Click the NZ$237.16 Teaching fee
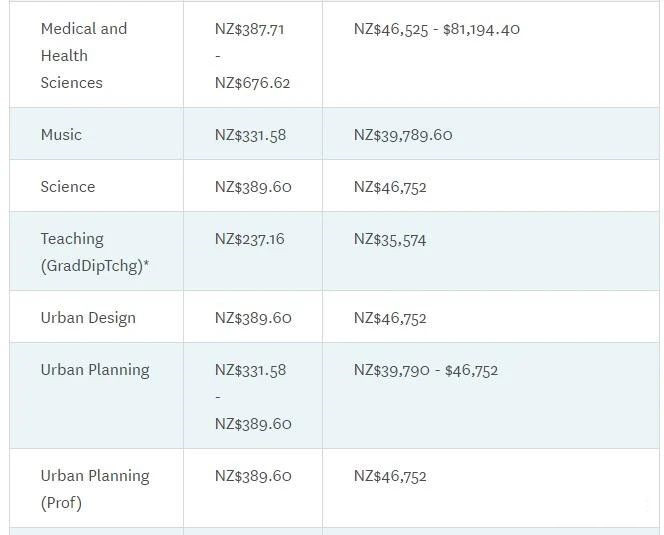The image size is (664, 535). 250,238
